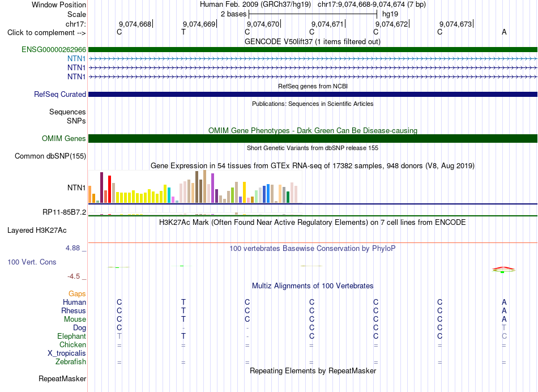Click the 100 Vert. Cons label
This screenshot has height=392, width=538.
point(32,262)
